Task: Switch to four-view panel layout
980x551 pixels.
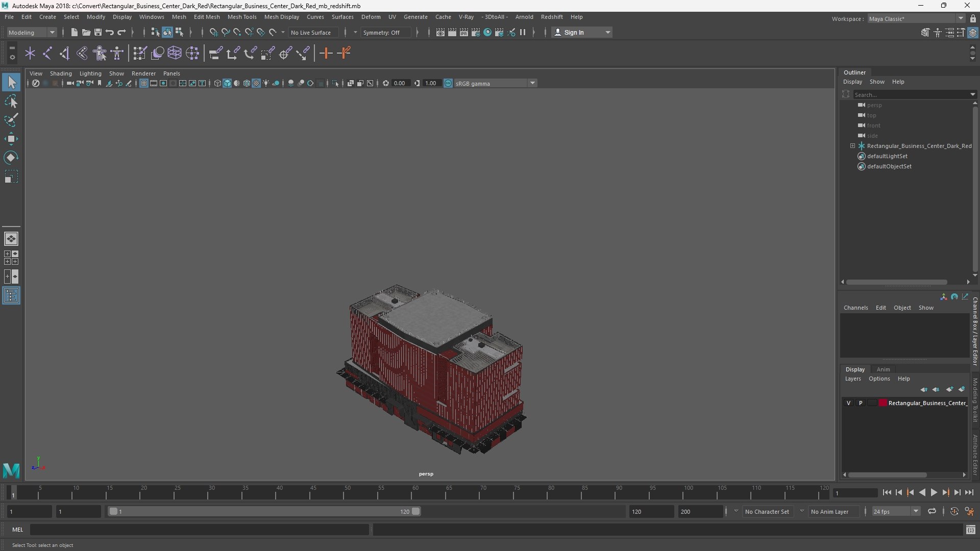Action: pos(11,258)
